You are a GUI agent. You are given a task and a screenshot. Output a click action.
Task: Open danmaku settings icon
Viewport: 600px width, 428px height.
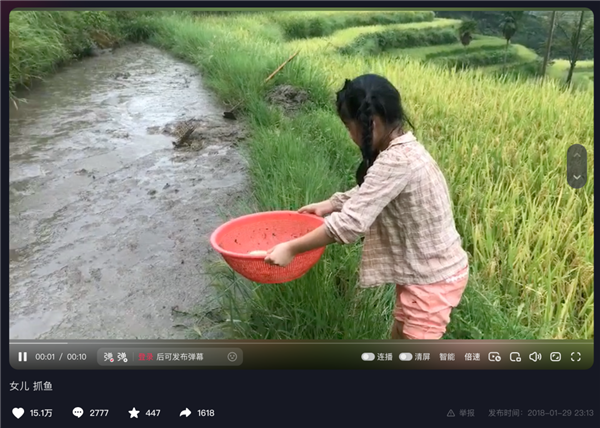tap(122, 357)
